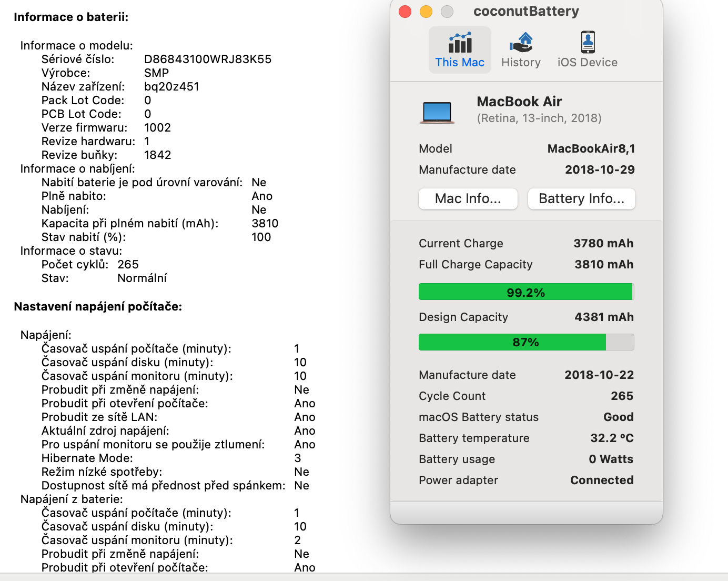The image size is (728, 581).
Task: Select the "Power adapter" label
Action: pos(458,480)
